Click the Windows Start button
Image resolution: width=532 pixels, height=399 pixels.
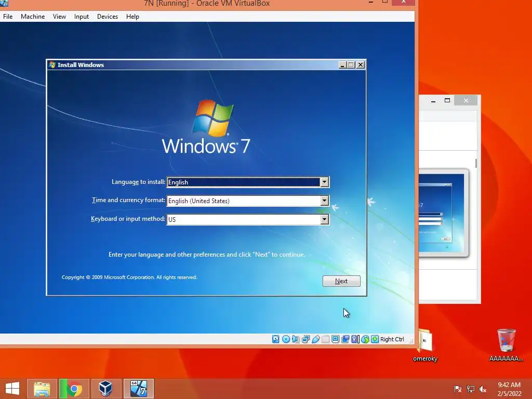point(12,389)
